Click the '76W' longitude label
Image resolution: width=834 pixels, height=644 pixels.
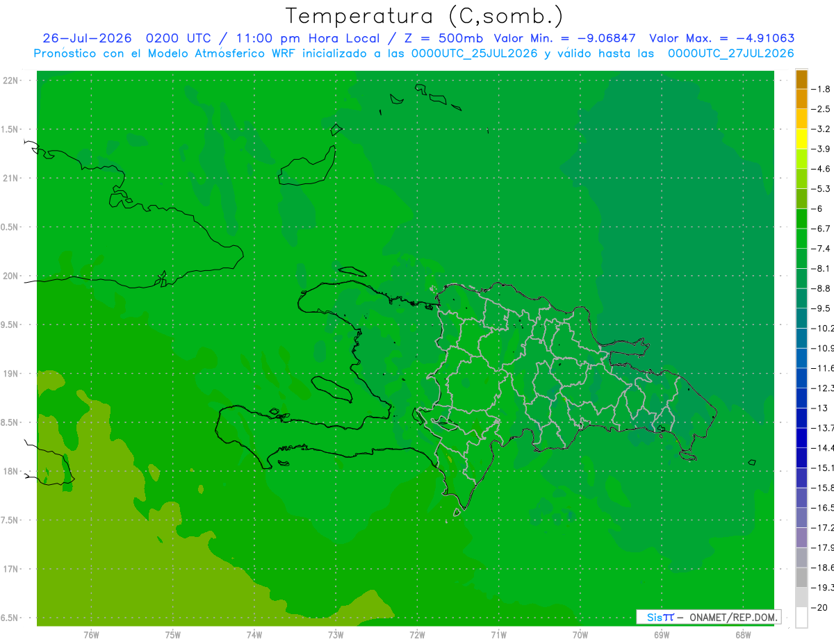pos(91,635)
